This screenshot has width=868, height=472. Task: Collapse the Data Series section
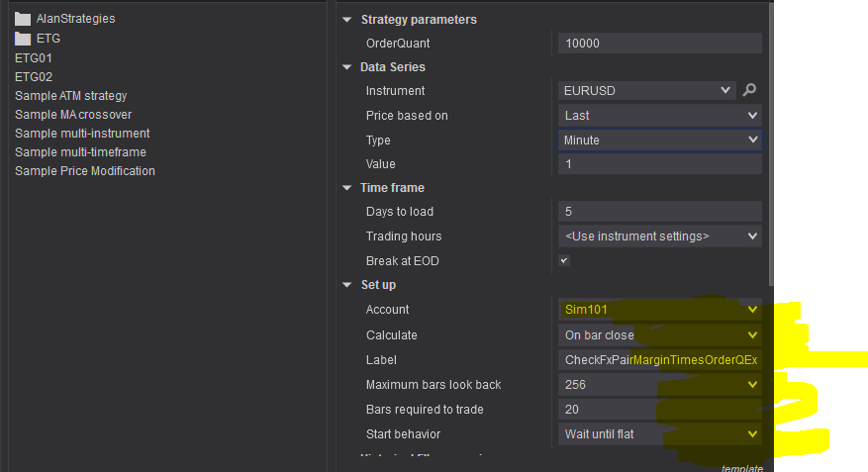coord(347,67)
